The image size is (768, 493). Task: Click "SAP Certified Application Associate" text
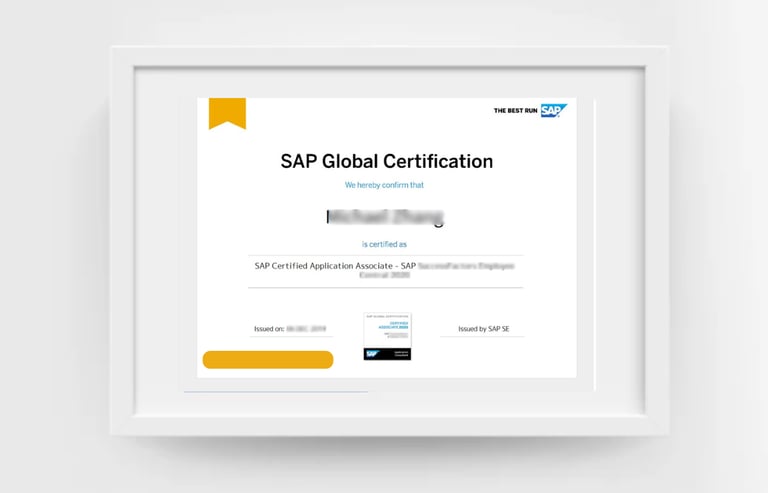[323, 266]
